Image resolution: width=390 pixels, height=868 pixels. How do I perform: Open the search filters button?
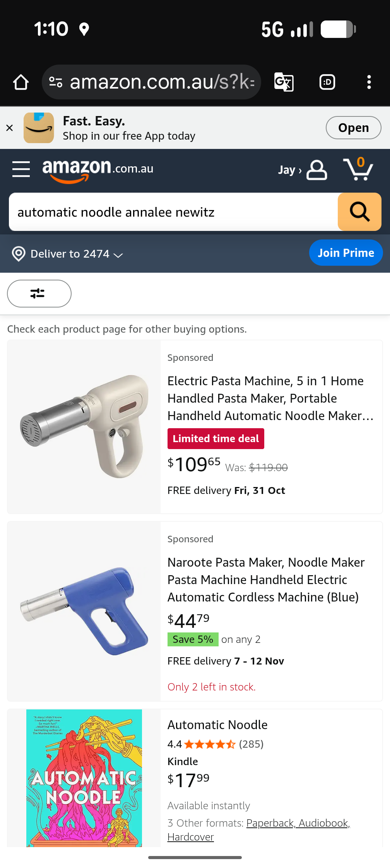pyautogui.click(x=39, y=294)
